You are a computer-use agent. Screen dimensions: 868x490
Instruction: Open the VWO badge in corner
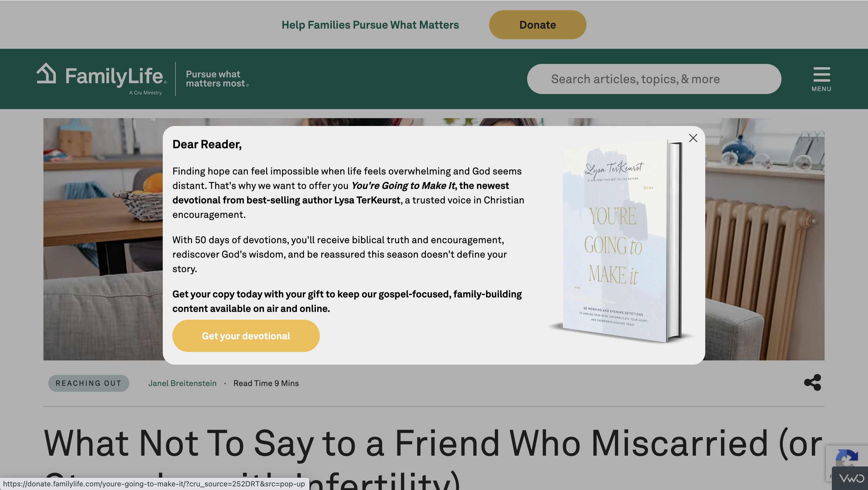click(x=851, y=478)
